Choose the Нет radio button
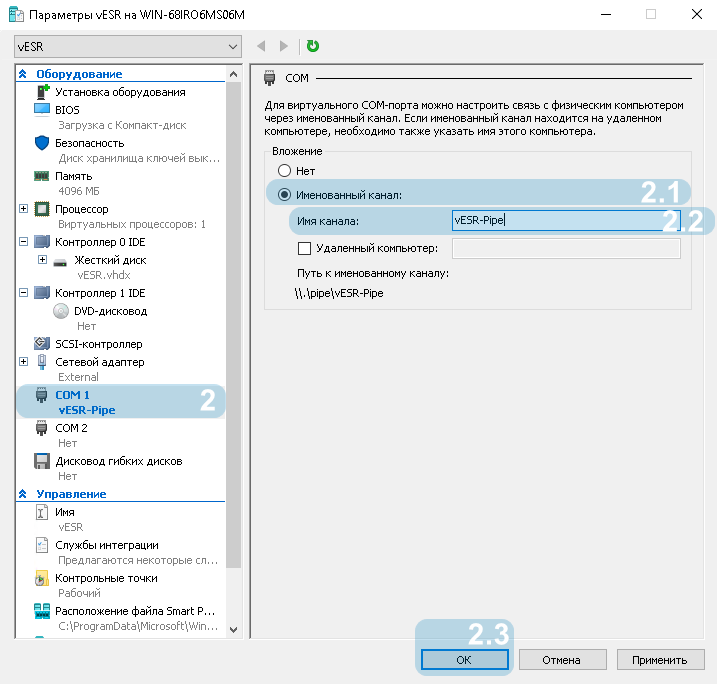 coord(284,171)
